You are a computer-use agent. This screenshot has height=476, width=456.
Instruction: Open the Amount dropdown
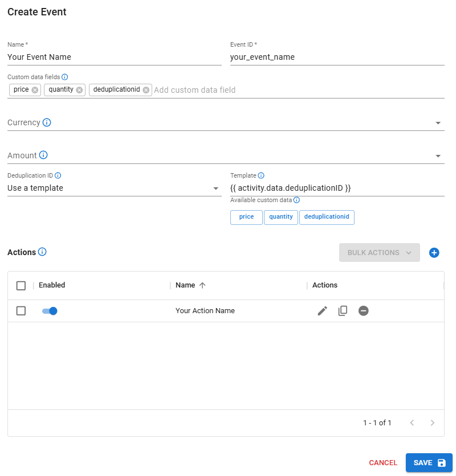tap(438, 156)
